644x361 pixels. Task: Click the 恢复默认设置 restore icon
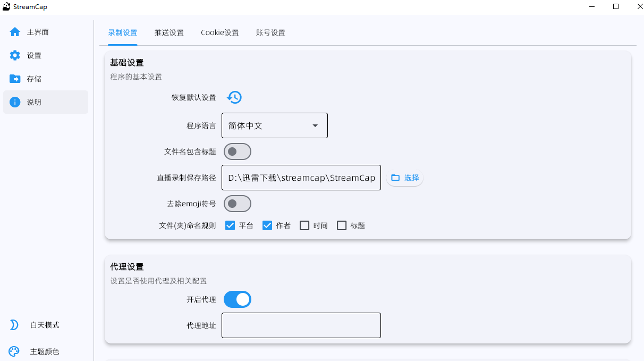click(x=234, y=97)
